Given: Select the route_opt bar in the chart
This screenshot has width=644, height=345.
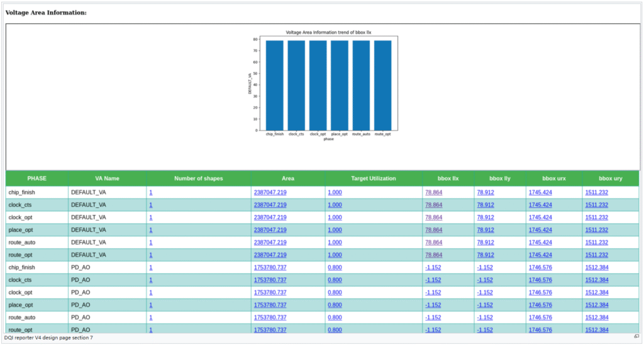Looking at the screenshot, I should point(382,85).
